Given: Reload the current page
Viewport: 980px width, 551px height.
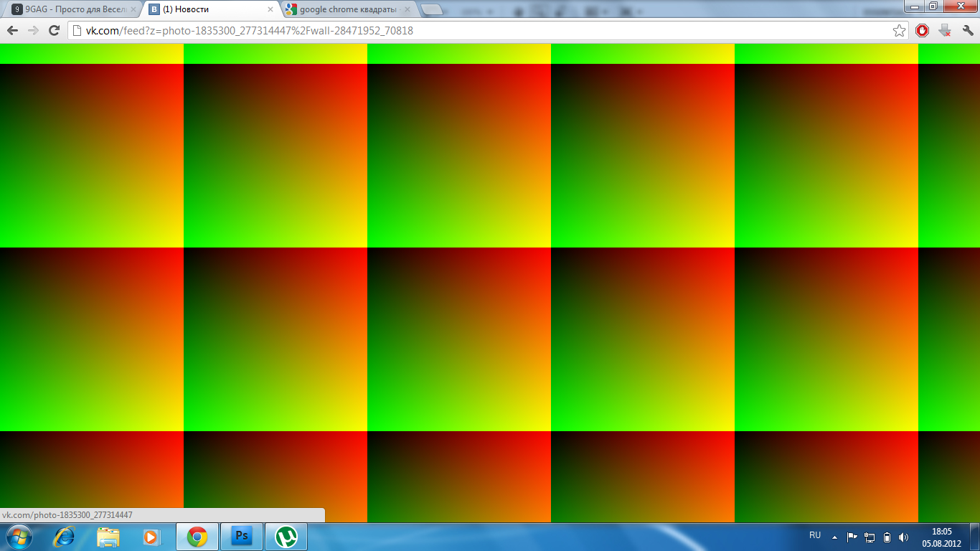Looking at the screenshot, I should coord(54,31).
